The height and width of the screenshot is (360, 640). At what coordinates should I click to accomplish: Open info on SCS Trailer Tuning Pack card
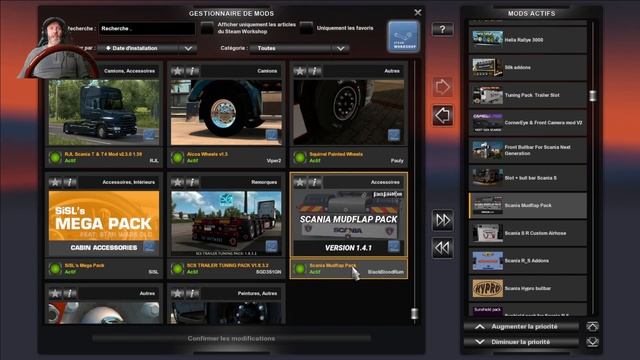(192, 182)
